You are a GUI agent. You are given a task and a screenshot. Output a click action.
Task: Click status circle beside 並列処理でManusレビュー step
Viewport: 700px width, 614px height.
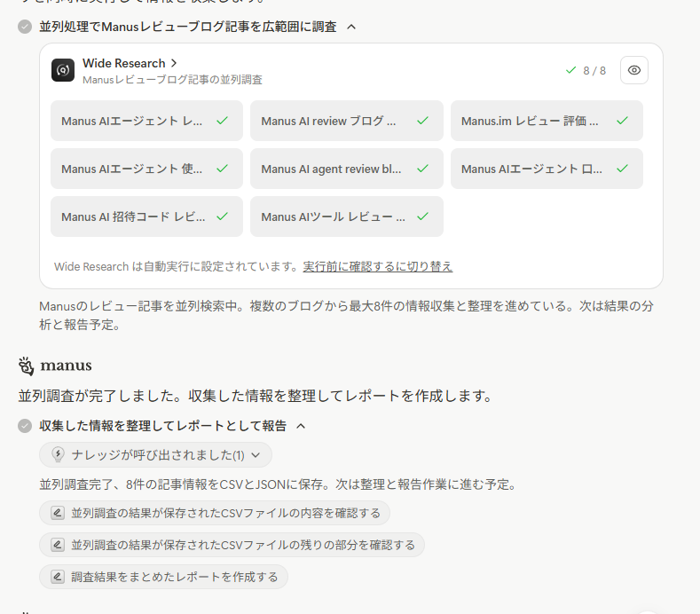point(25,27)
